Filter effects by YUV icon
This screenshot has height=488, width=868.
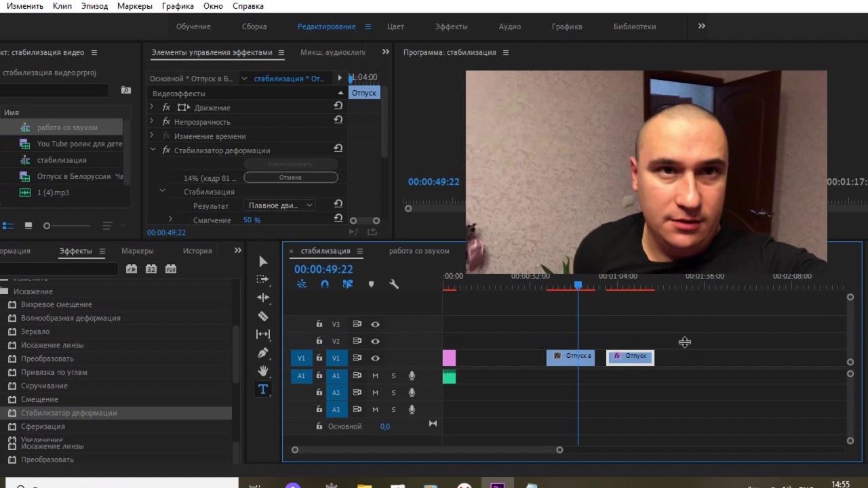click(171, 269)
